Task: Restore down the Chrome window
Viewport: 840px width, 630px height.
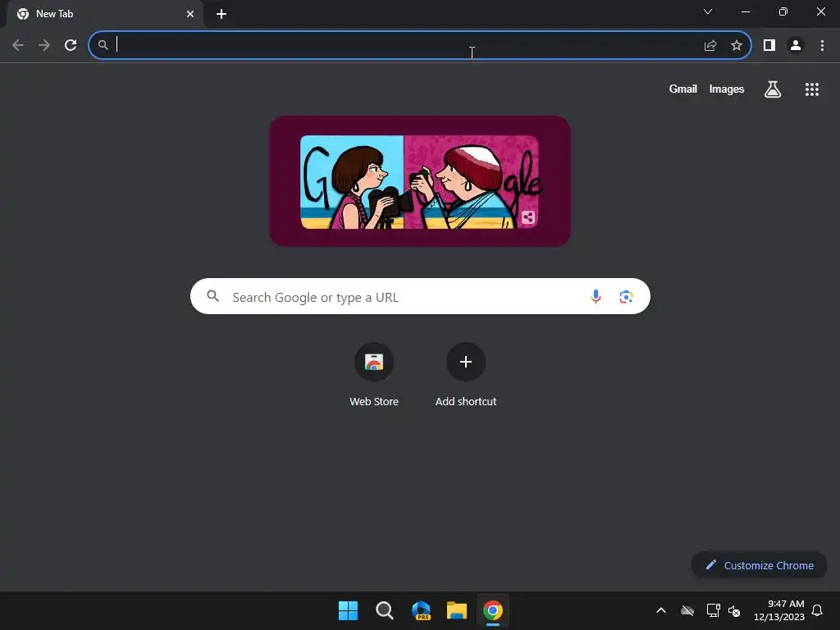Action: pos(783,11)
